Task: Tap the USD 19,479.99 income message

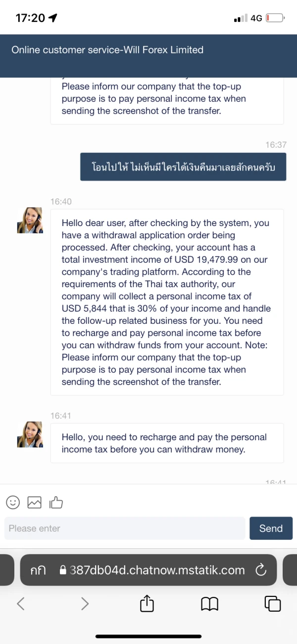Action: point(167,302)
